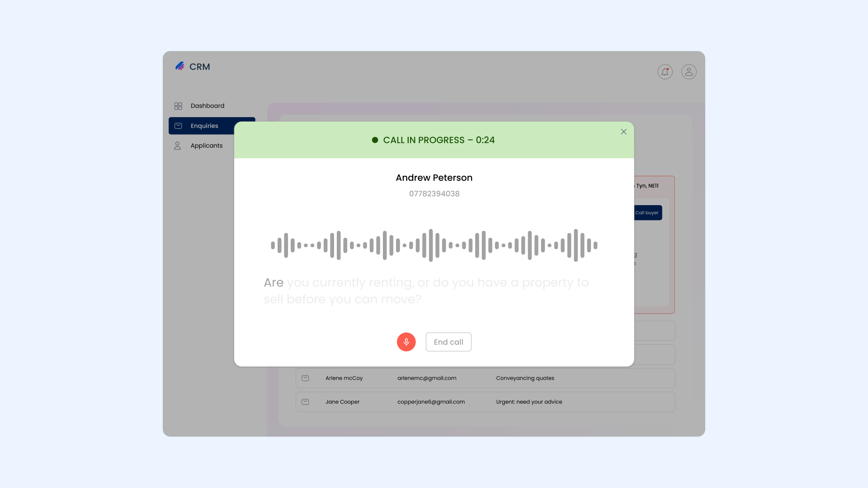
Task: Click the envelope icon on Jane Cooper's row
Action: (x=305, y=402)
